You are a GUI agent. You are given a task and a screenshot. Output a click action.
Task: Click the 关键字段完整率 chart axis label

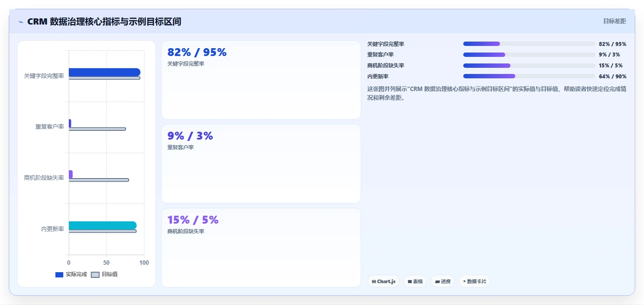[x=44, y=76]
